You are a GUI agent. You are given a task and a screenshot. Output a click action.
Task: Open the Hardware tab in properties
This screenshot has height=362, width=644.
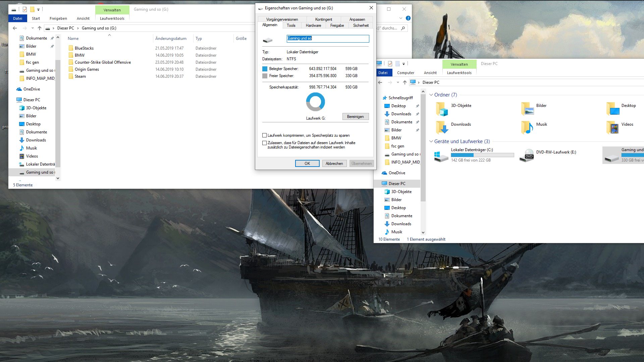click(x=313, y=25)
